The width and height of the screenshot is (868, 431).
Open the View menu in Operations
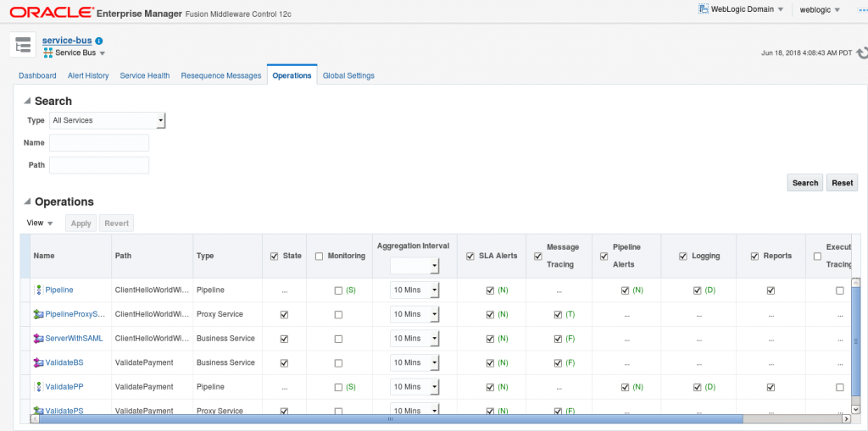coord(40,223)
